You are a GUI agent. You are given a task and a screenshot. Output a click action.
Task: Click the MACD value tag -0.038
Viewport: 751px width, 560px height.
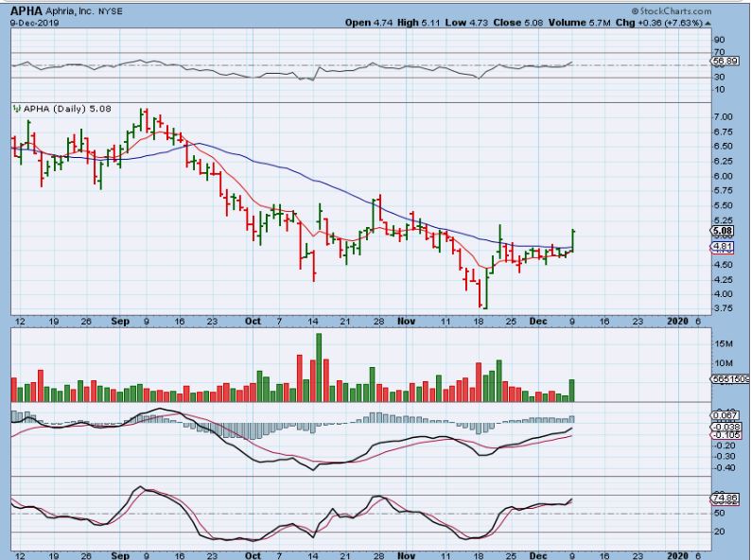pyautogui.click(x=726, y=427)
